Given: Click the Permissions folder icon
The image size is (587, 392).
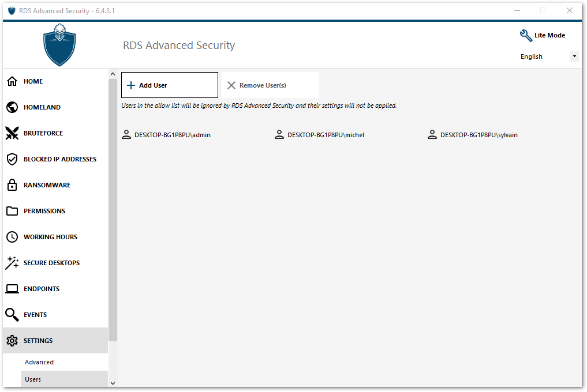Looking at the screenshot, I should [x=12, y=211].
